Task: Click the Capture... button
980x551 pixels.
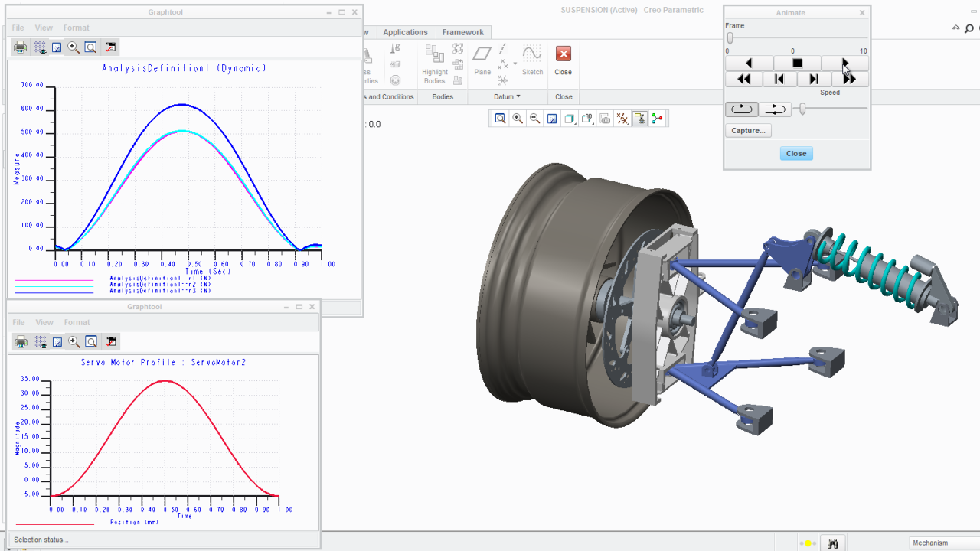Action: 749,130
